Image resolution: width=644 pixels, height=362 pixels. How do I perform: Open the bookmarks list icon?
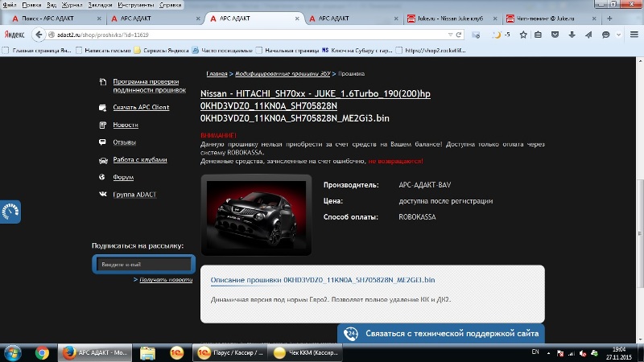[538, 35]
